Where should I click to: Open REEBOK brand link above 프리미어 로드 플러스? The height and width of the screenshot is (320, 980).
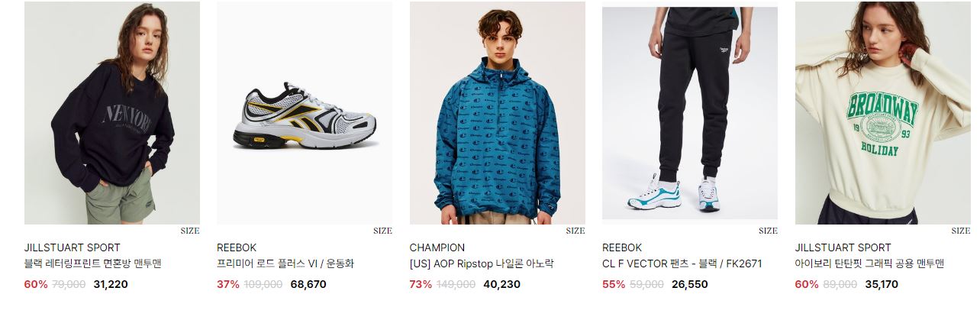point(237,247)
